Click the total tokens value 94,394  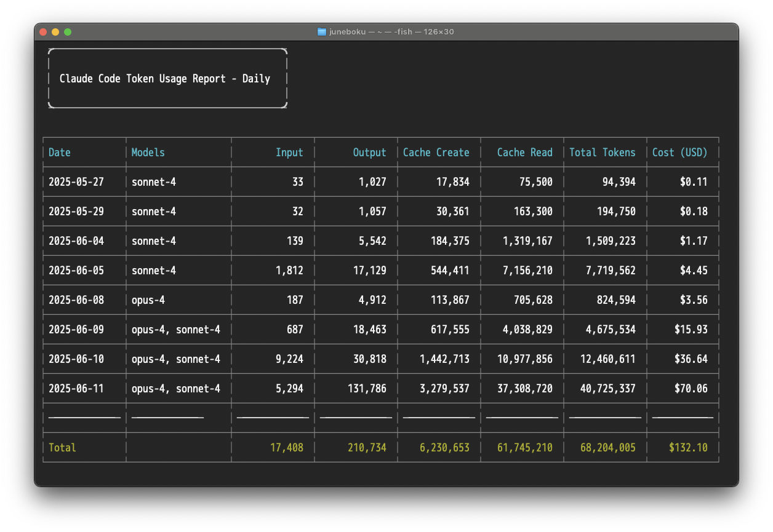coord(619,182)
